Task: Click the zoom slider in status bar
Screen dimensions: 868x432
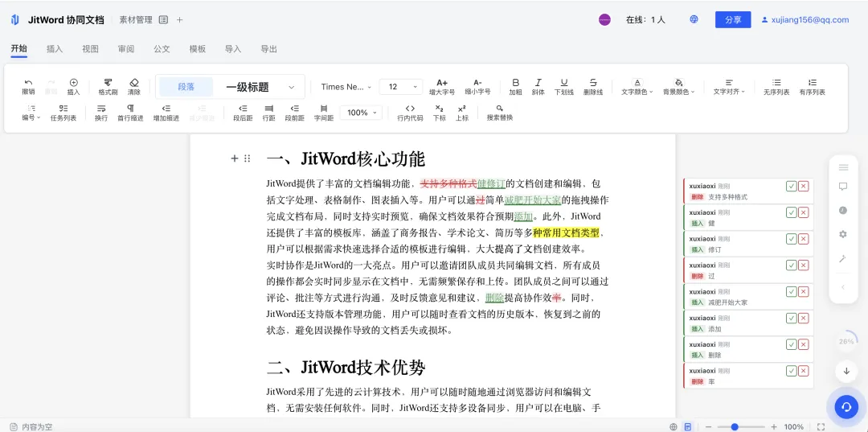Action: click(x=739, y=427)
